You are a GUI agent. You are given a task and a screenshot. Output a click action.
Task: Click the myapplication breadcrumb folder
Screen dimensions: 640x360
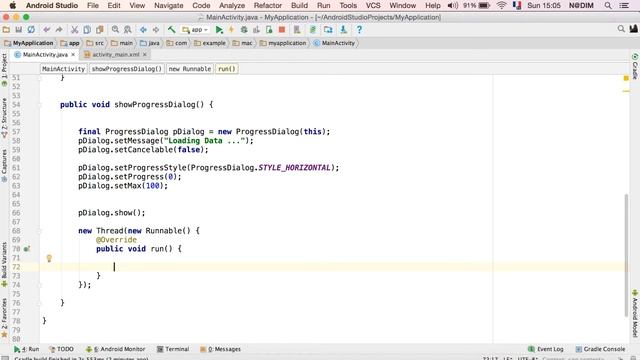click(283, 43)
